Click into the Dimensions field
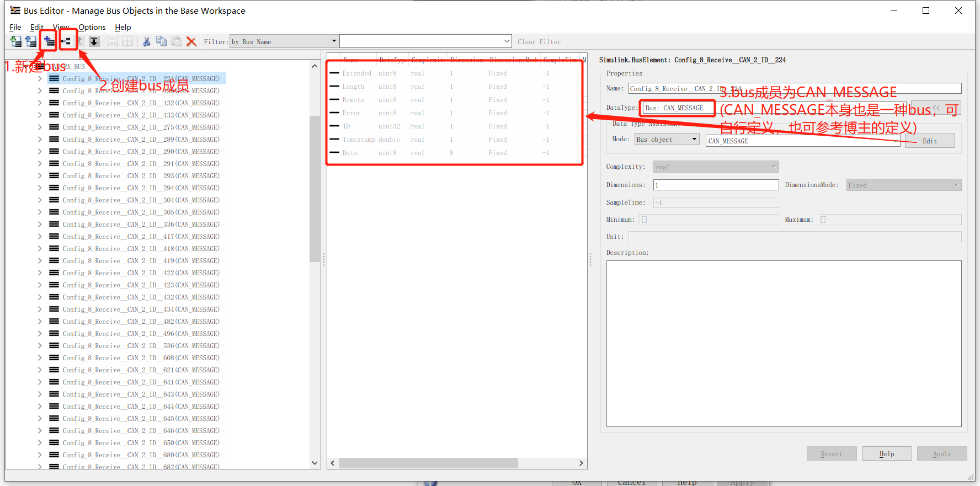The image size is (980, 486). 716,185
